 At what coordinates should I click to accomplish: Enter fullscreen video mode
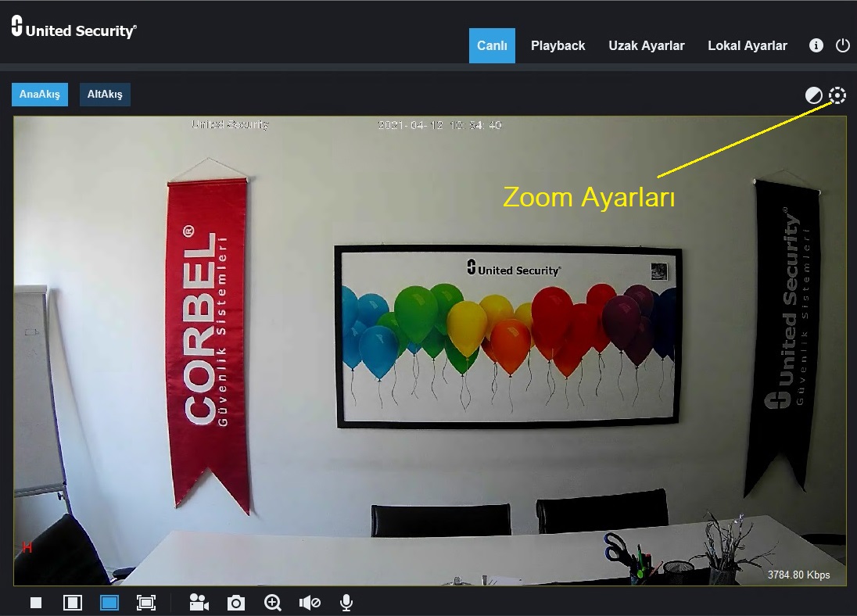pyautogui.click(x=146, y=603)
